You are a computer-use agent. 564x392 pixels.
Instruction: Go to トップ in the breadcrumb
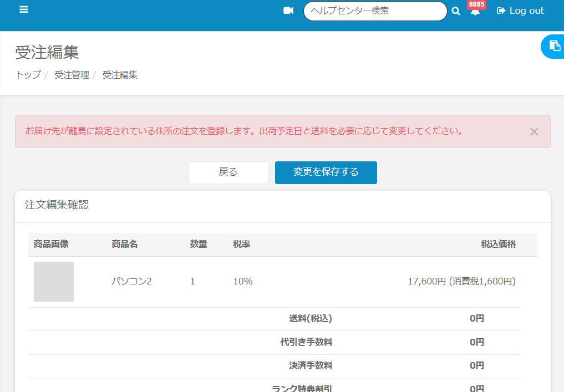click(28, 75)
